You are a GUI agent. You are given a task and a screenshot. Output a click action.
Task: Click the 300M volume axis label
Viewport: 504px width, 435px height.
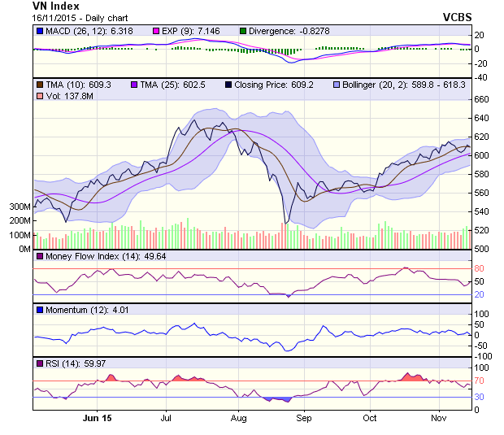pyautogui.click(x=20, y=207)
